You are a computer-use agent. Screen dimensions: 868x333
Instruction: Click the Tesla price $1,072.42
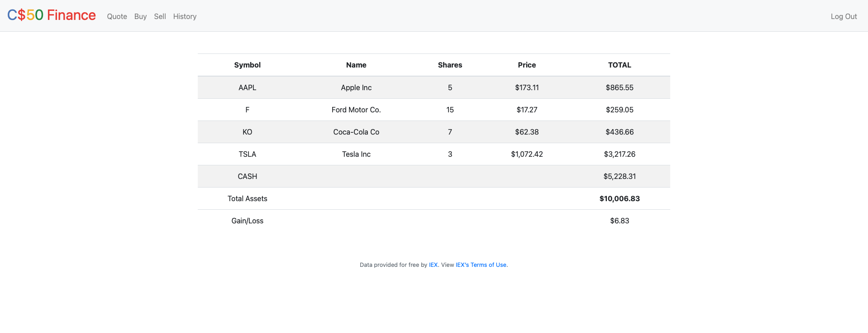(x=527, y=154)
